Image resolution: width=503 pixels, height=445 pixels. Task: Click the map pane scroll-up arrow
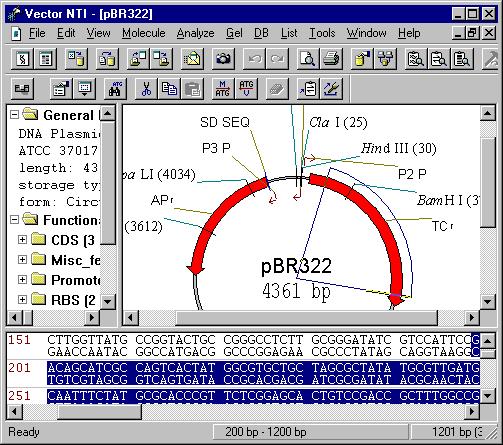488,113
